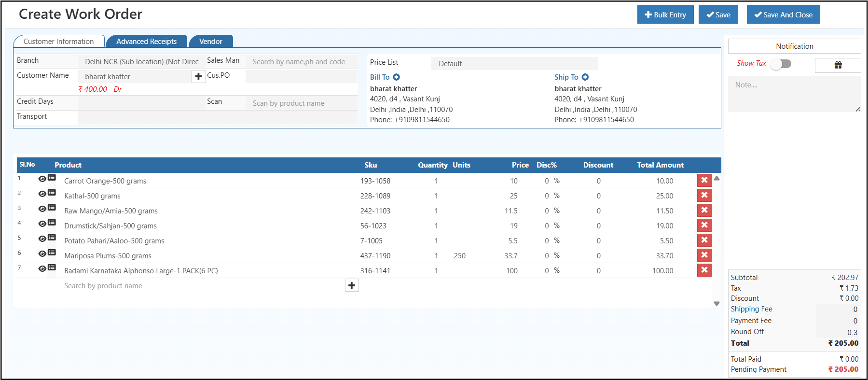Viewport: 868px width, 380px height.
Task: Add new customer with plus button
Action: click(x=198, y=76)
